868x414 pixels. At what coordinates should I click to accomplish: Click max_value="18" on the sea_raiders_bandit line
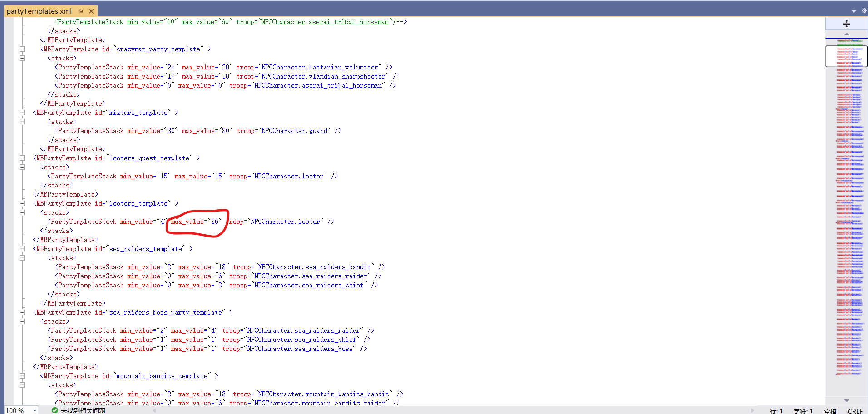[x=204, y=267]
